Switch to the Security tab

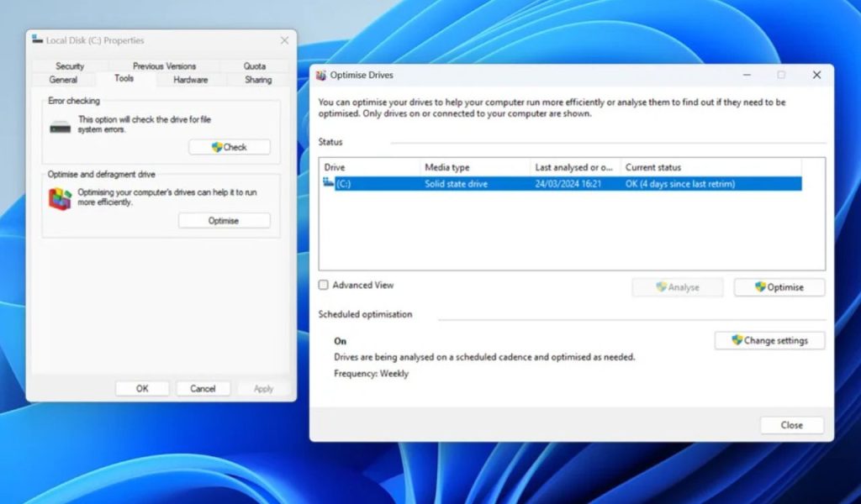[70, 66]
